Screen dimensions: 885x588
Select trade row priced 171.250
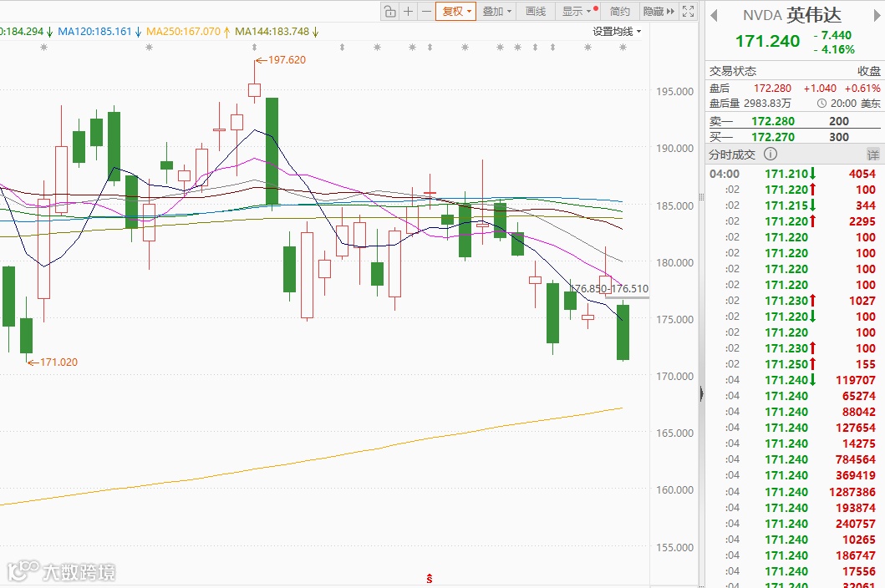(793, 364)
